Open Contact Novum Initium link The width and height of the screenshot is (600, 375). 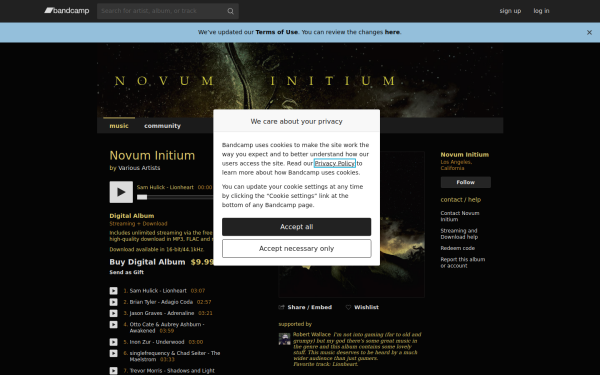pos(460,216)
